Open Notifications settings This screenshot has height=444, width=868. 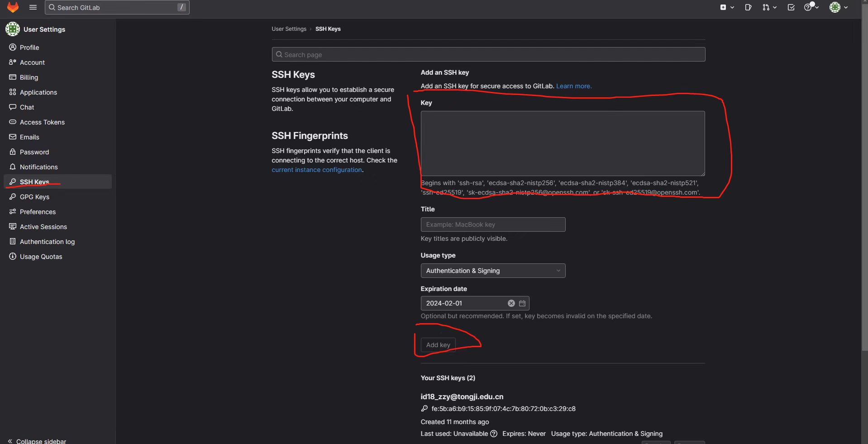pos(57,167)
